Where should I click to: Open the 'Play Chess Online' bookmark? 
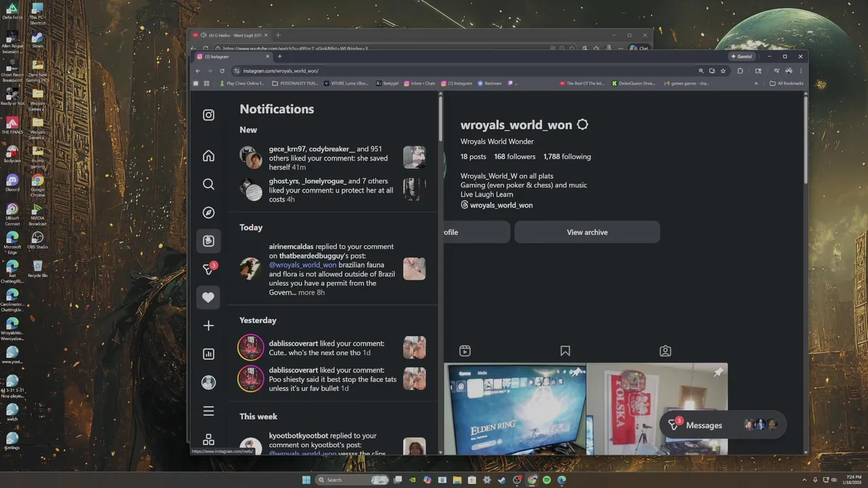[x=242, y=83]
